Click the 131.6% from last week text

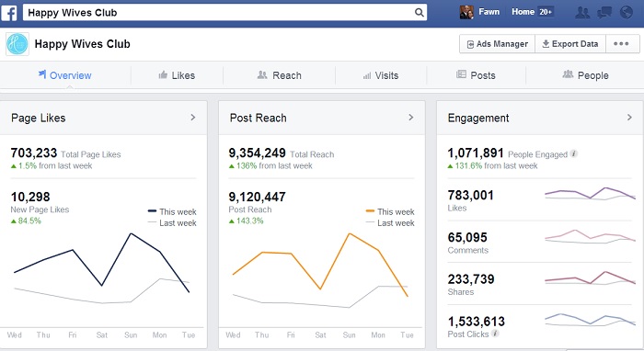click(x=492, y=166)
